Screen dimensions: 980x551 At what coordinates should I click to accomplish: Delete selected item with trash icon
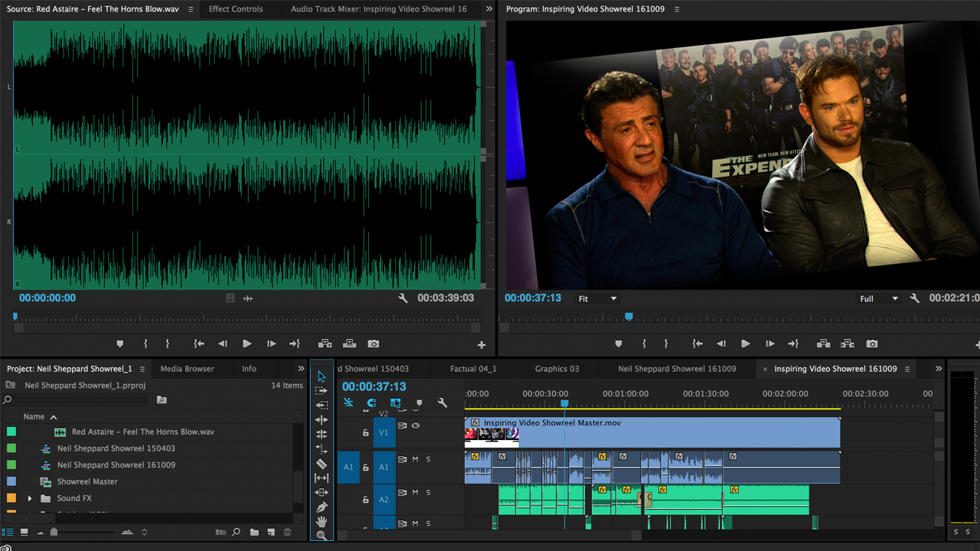pyautogui.click(x=288, y=532)
